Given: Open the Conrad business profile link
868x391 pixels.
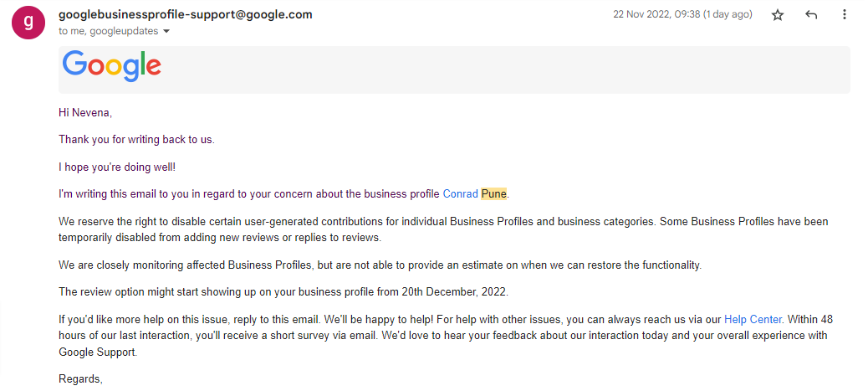Looking at the screenshot, I should click(461, 194).
